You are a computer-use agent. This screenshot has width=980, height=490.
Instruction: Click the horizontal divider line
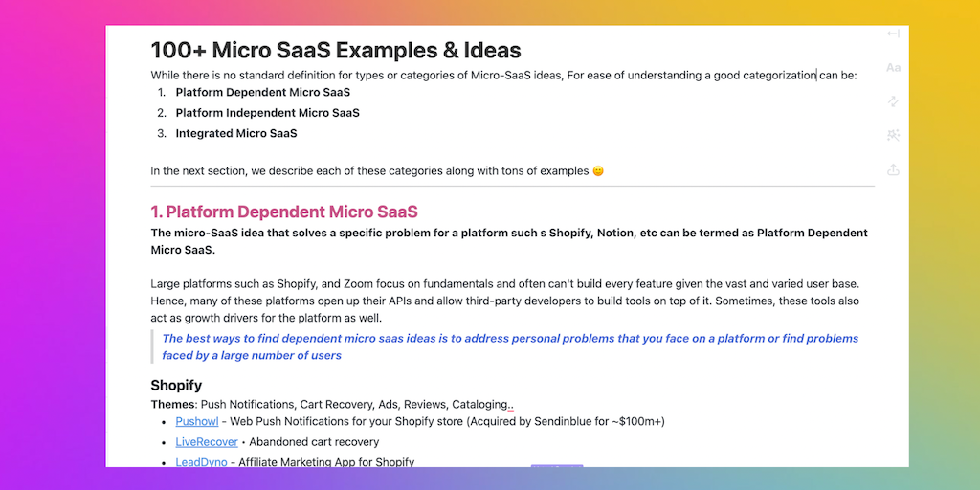coord(512,186)
